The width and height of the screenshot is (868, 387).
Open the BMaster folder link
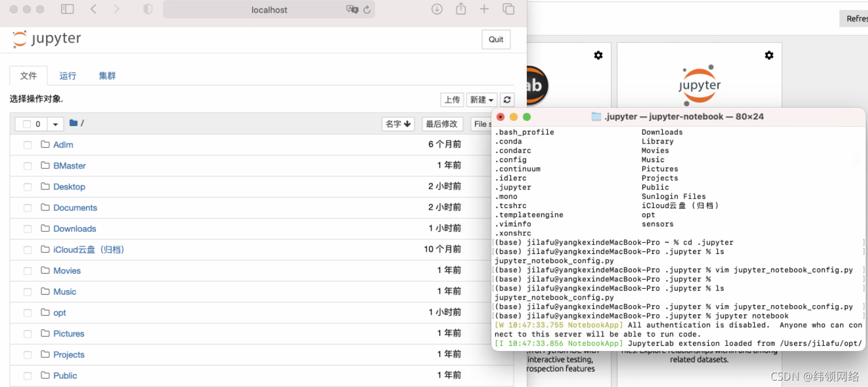[69, 166]
